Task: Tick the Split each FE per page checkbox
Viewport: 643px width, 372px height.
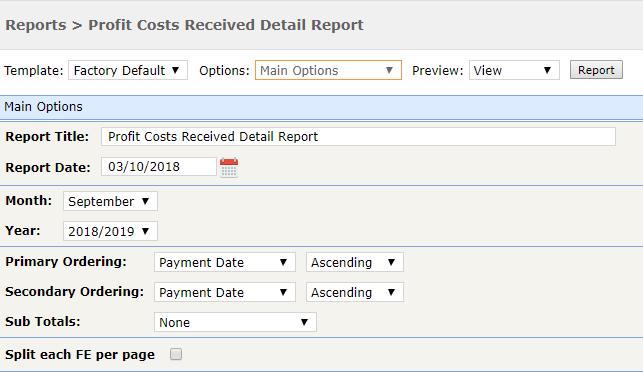Action: coord(176,354)
